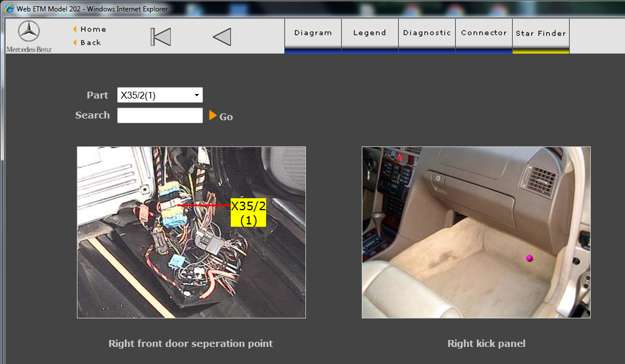Click the yellow X35/2 (1) label
Viewport: 625px width, 364px height.
248,212
